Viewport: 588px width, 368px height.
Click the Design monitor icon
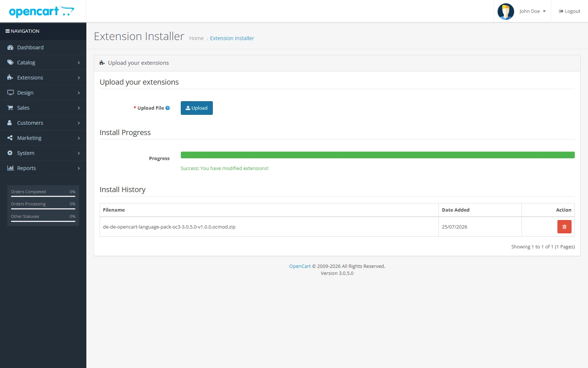coord(10,93)
